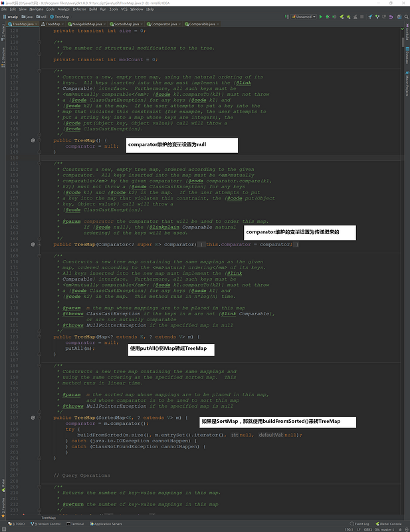The width and height of the screenshot is (410, 532).
Task: Click the gutter marker at line 165
Action: [33, 244]
